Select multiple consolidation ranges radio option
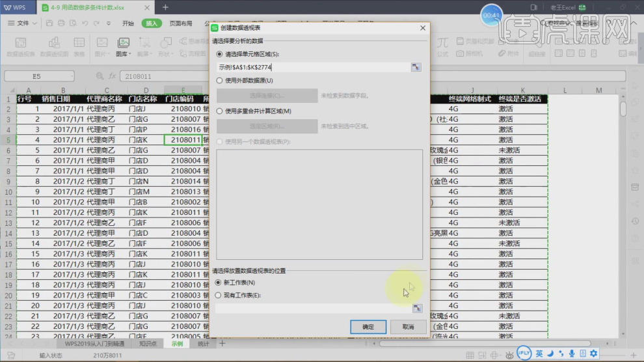 219,111
